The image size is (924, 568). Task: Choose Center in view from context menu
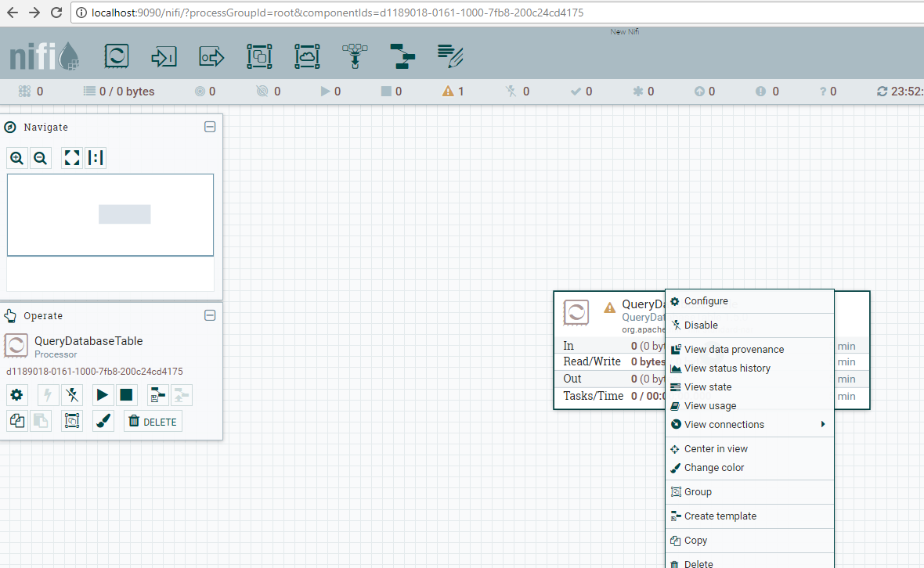pos(749,448)
